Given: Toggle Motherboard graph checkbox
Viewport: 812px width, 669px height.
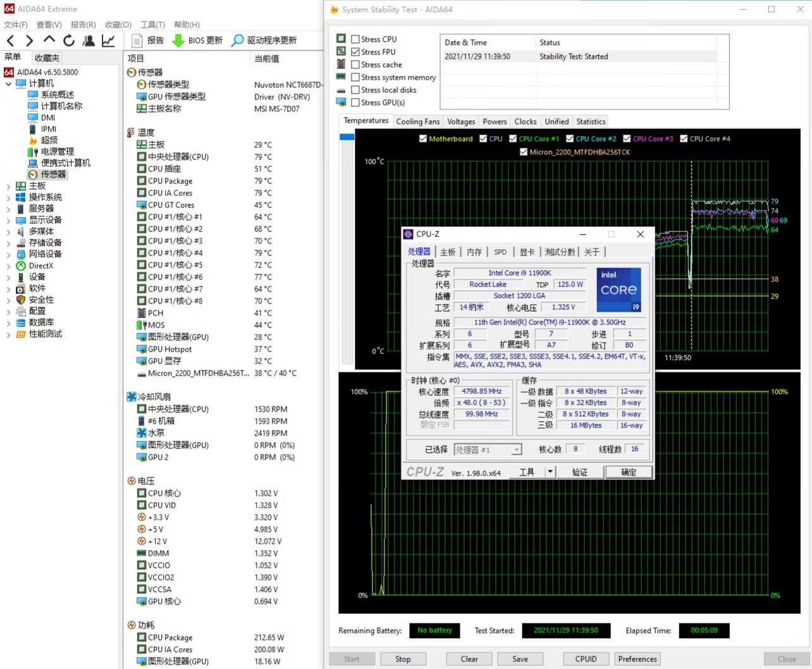Looking at the screenshot, I should [x=422, y=138].
